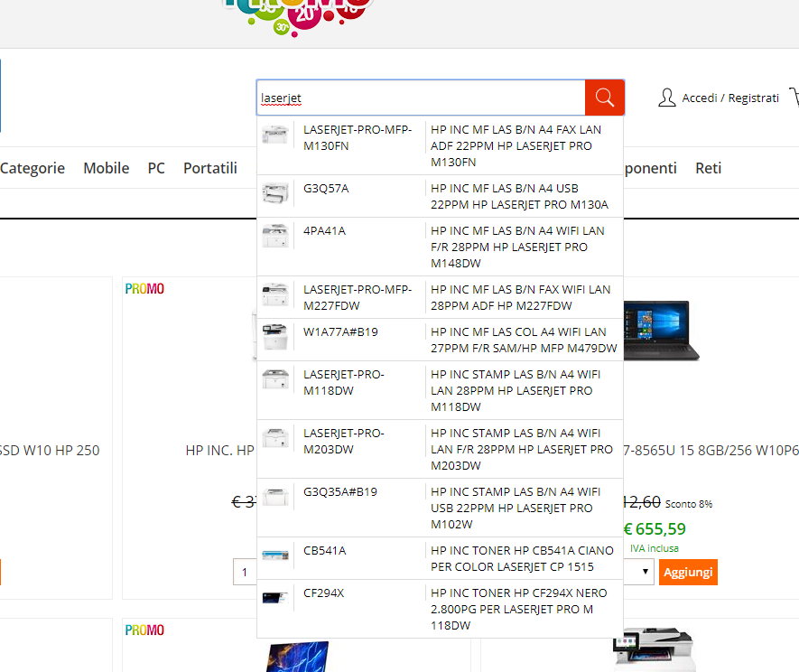Open Accedi / Registrati link
799x672 pixels.
pos(730,98)
